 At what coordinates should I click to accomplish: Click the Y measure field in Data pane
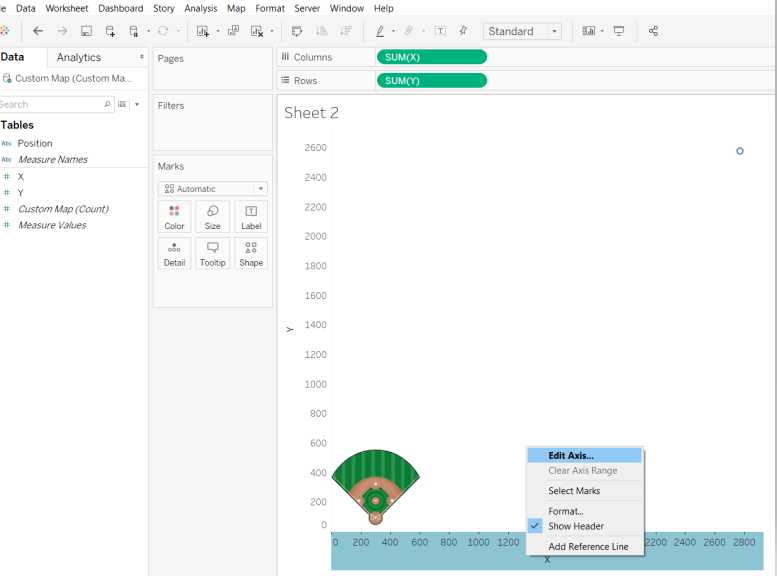[x=20, y=193]
